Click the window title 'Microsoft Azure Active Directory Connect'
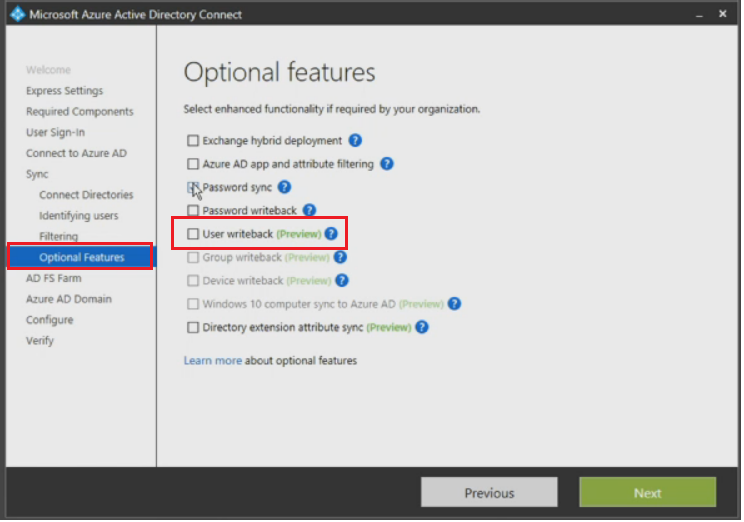The width and height of the screenshot is (744, 522). (136, 15)
